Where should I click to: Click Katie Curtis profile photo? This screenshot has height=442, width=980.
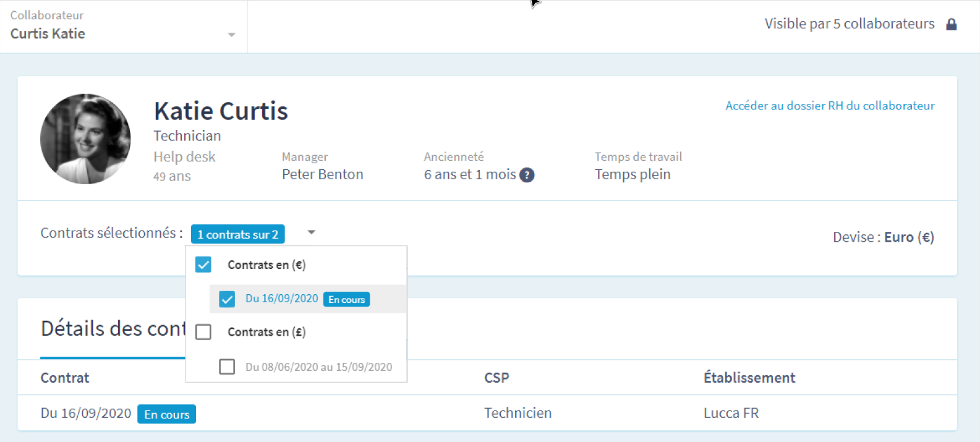coord(85,139)
